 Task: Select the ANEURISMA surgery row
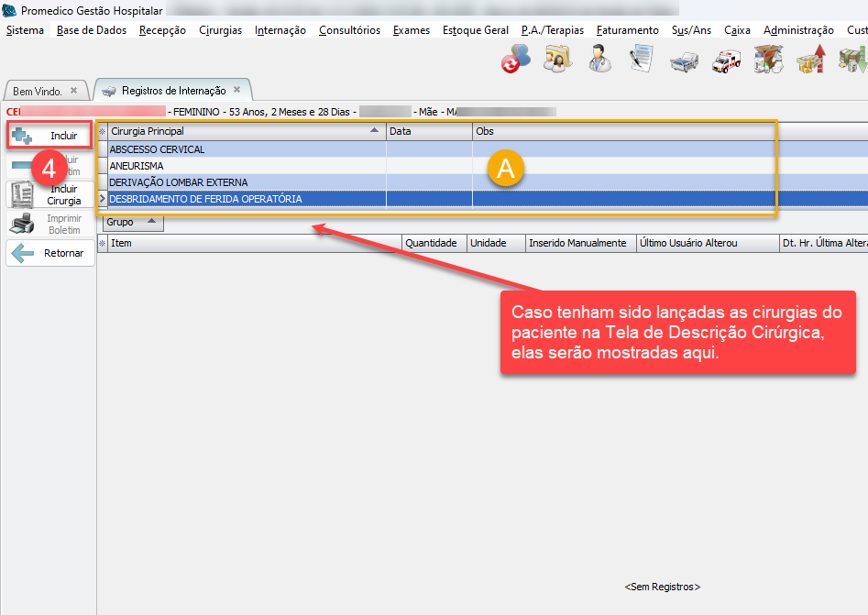246,166
